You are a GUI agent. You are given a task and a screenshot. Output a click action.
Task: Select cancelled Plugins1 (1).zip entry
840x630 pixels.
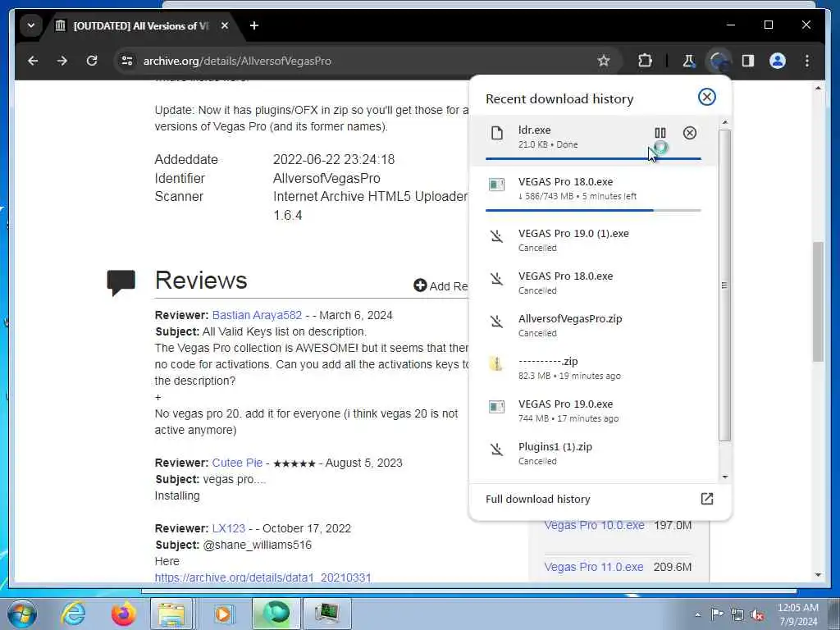tap(593, 453)
